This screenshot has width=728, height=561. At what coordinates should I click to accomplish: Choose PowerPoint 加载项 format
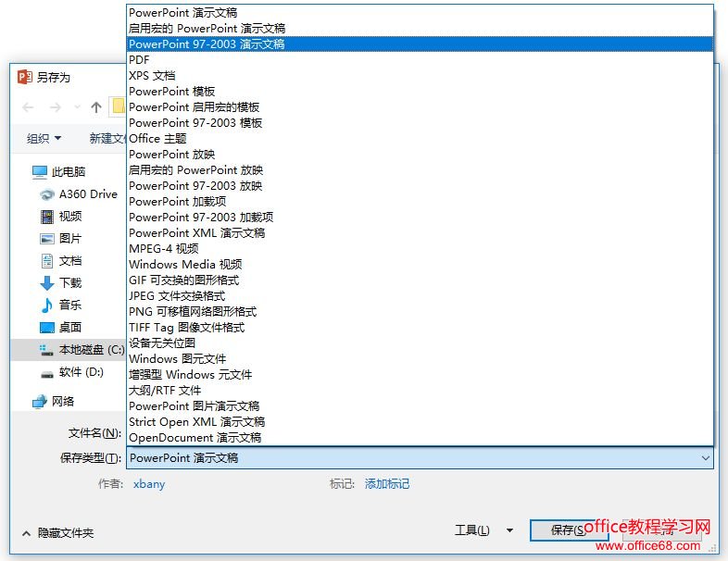[x=420, y=202]
